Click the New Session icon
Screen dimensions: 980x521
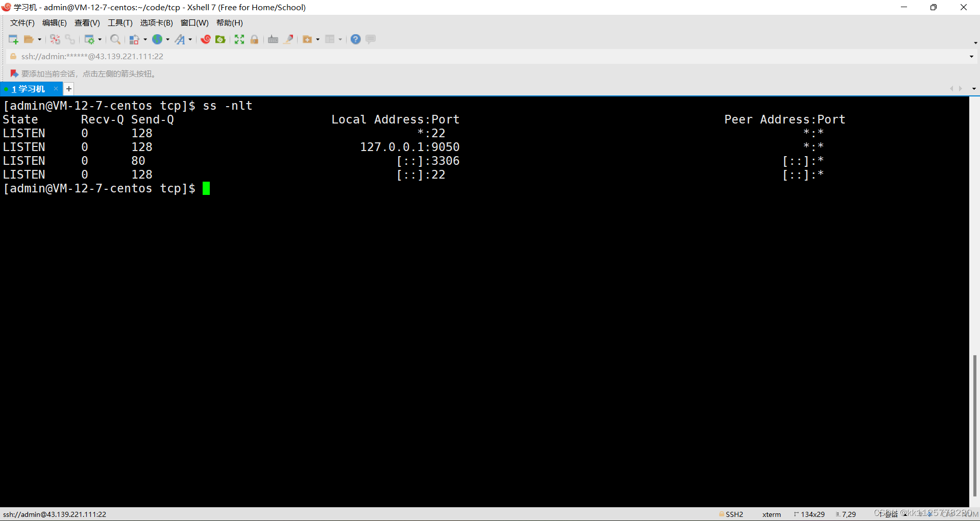(13, 39)
